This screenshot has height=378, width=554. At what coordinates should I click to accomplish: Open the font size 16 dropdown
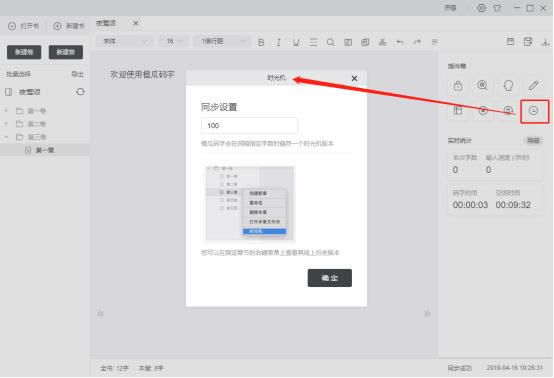[x=174, y=41]
